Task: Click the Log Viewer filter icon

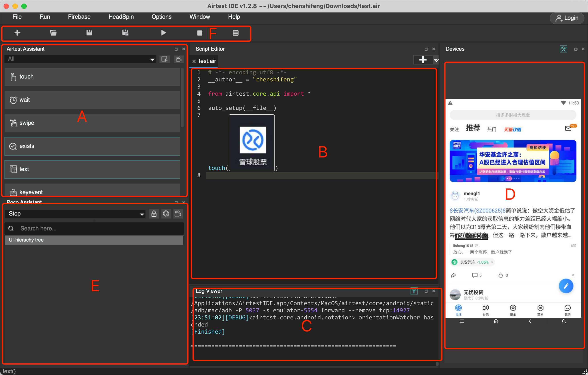Action: (x=414, y=291)
